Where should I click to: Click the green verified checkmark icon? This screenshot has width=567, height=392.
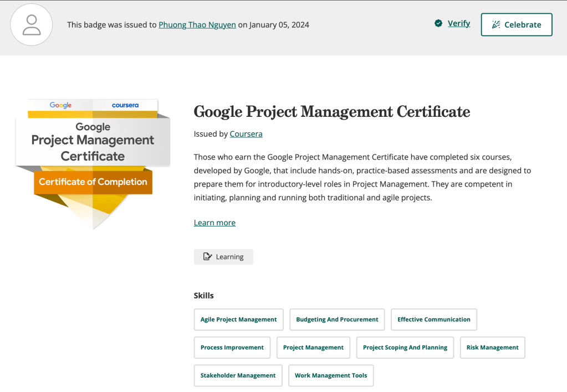click(x=438, y=23)
